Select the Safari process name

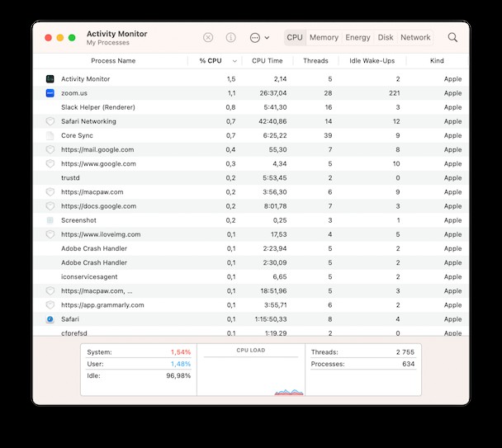(x=70, y=319)
